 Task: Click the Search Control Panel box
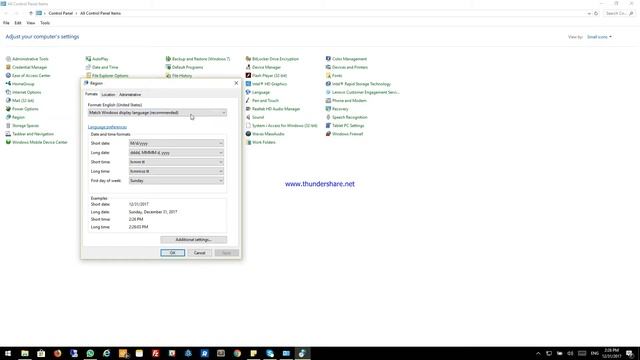(619, 13)
